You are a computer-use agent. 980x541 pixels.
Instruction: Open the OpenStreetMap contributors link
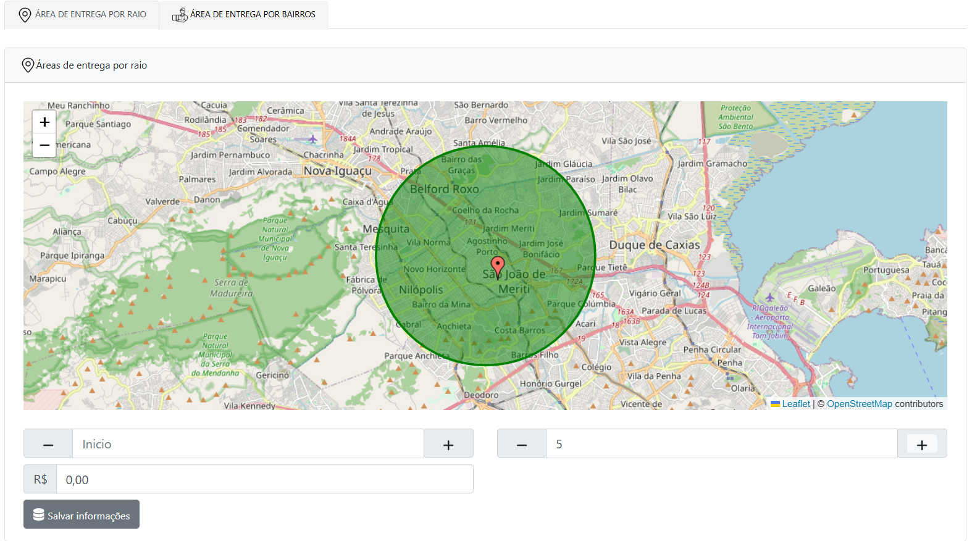859,404
